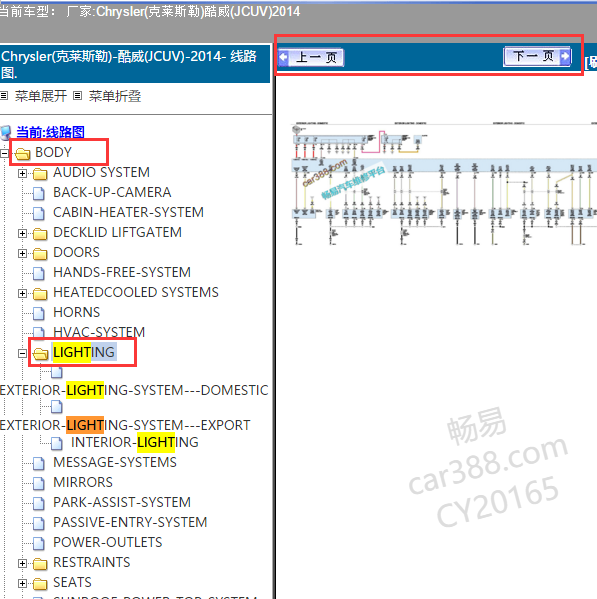The image size is (597, 599).
Task: Click 菜单折叠 to collapse all menus
Action: 115,96
